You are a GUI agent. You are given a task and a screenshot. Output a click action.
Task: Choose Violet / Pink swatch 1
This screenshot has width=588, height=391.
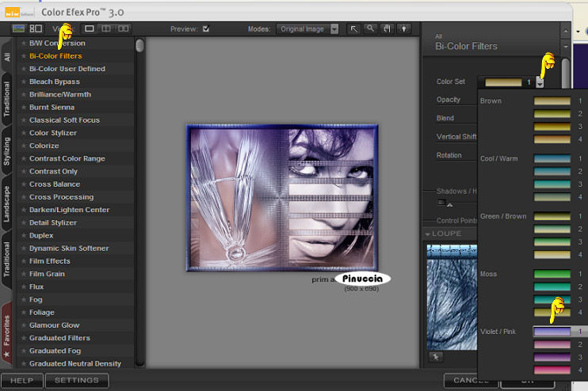pos(552,332)
